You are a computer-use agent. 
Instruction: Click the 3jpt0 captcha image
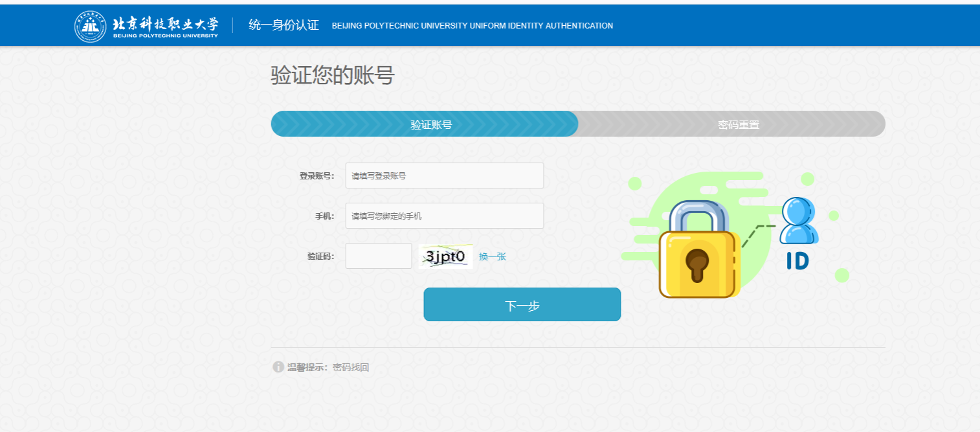[445, 256]
